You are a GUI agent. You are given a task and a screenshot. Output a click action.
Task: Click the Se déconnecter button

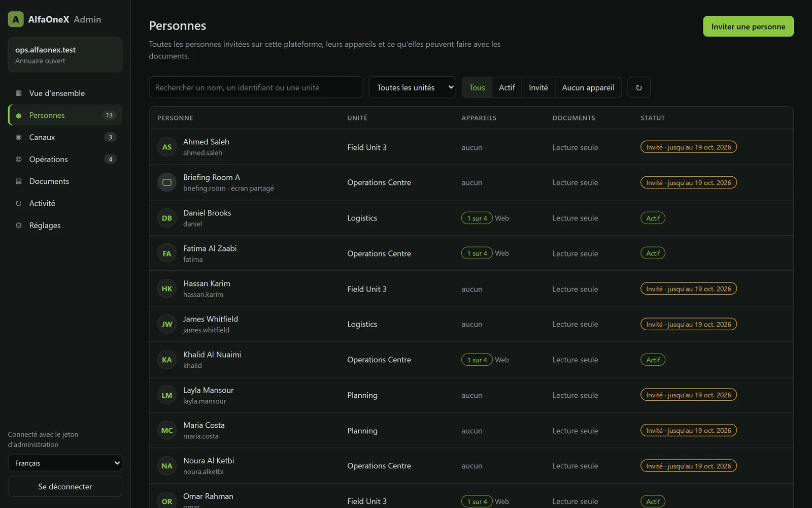65,487
